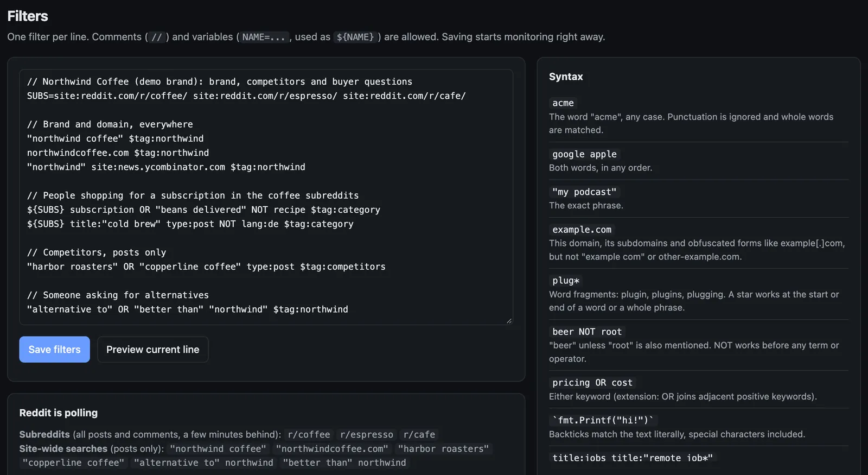Click the first comment line about Northwind Coffee

[220, 81]
